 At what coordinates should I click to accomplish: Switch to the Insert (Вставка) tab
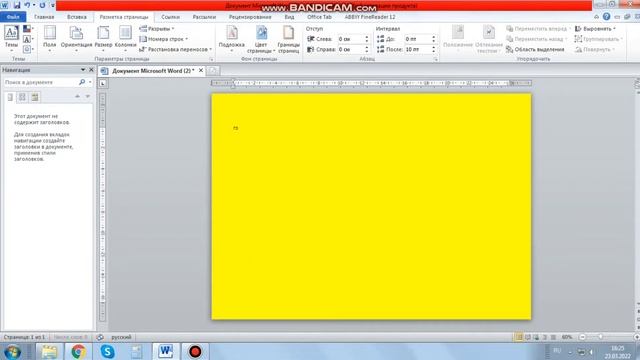click(77, 17)
